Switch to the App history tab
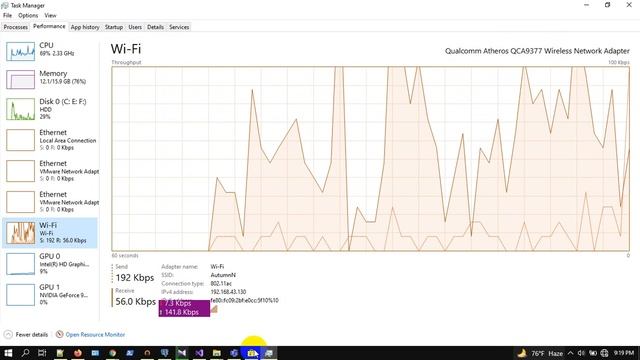Image resolution: width=640 pixels, height=360 pixels. pos(85,27)
